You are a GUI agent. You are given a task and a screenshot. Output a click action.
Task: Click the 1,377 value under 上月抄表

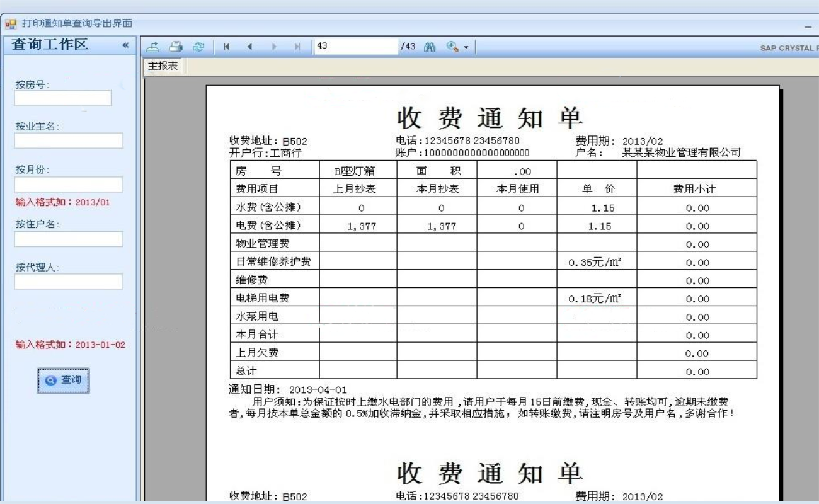click(362, 227)
